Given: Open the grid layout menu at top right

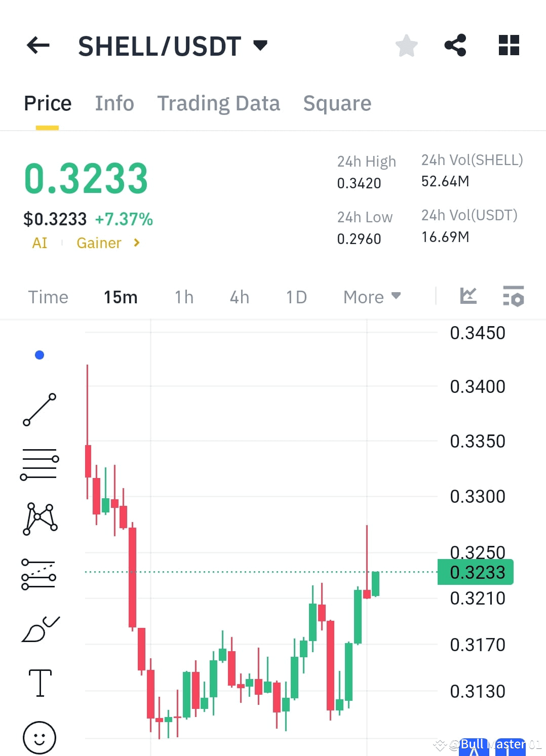Looking at the screenshot, I should point(508,45).
